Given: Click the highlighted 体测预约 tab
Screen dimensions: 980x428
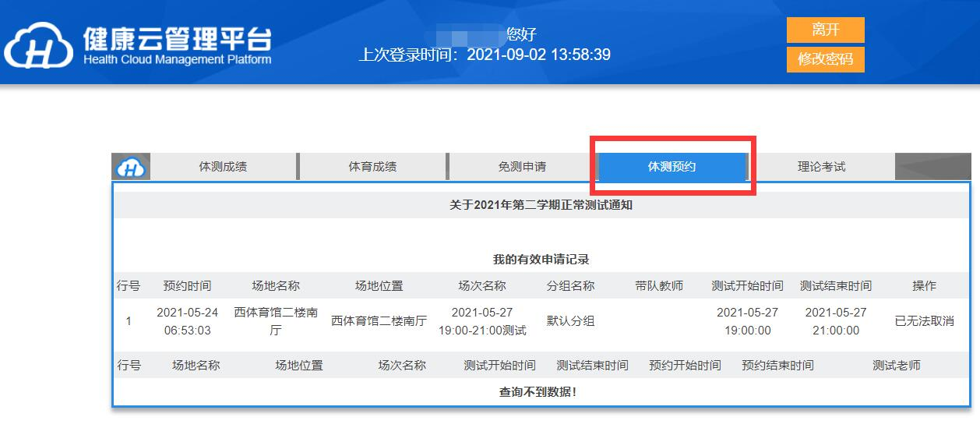Looking at the screenshot, I should [x=672, y=167].
